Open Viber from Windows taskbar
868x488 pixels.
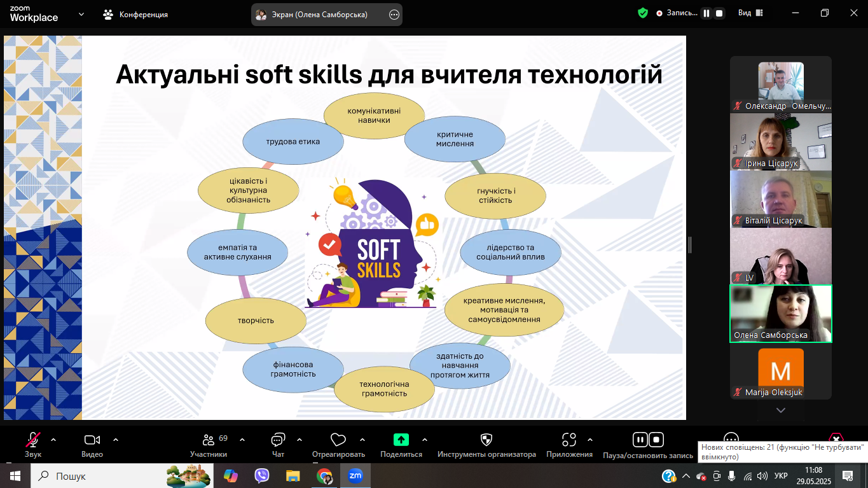tap(262, 475)
